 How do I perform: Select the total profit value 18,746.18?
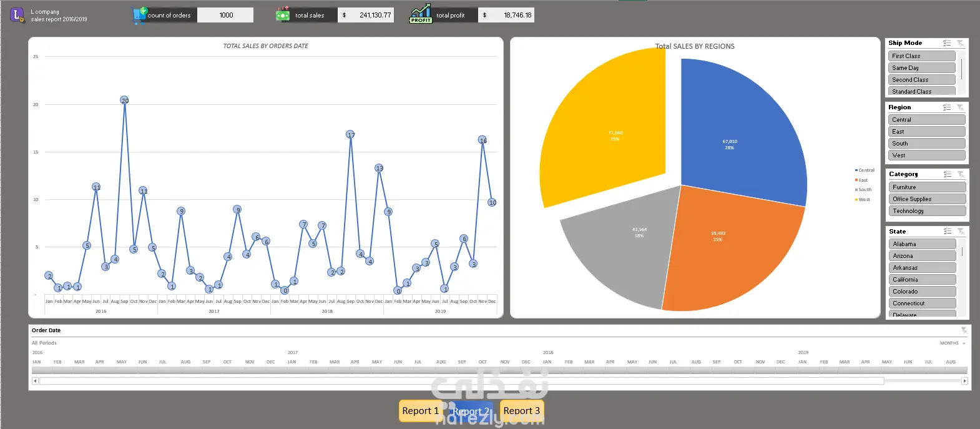click(506, 15)
